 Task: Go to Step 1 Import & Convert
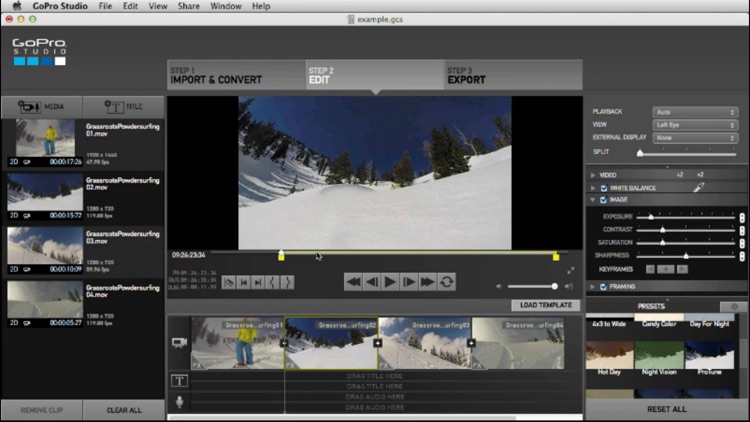(x=236, y=75)
